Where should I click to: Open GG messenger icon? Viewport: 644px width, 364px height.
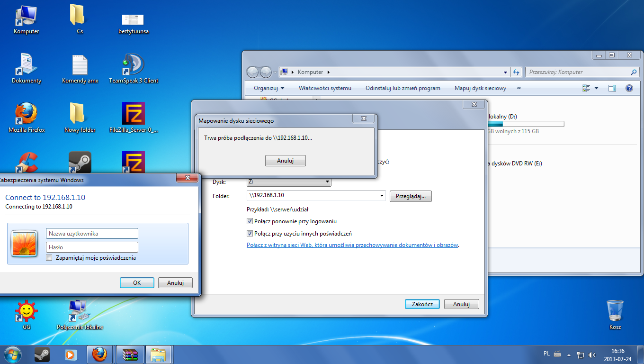(x=26, y=310)
